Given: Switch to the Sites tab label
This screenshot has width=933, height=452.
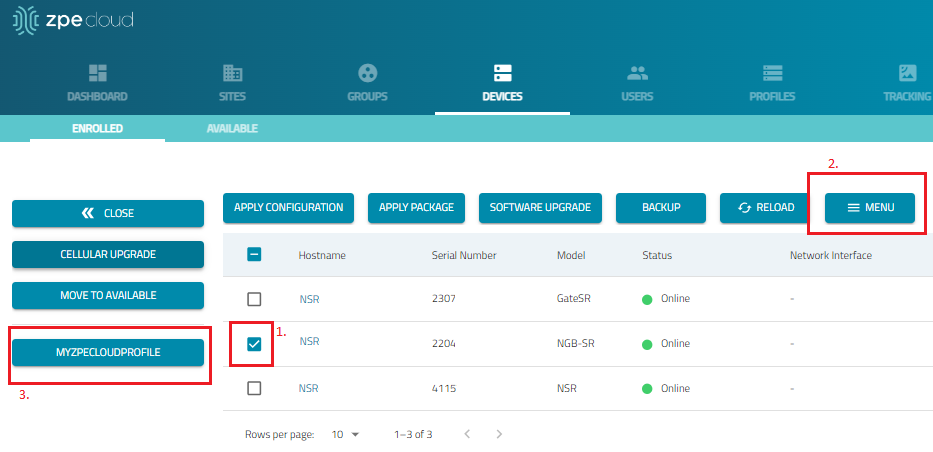Looking at the screenshot, I should pyautogui.click(x=232, y=96).
